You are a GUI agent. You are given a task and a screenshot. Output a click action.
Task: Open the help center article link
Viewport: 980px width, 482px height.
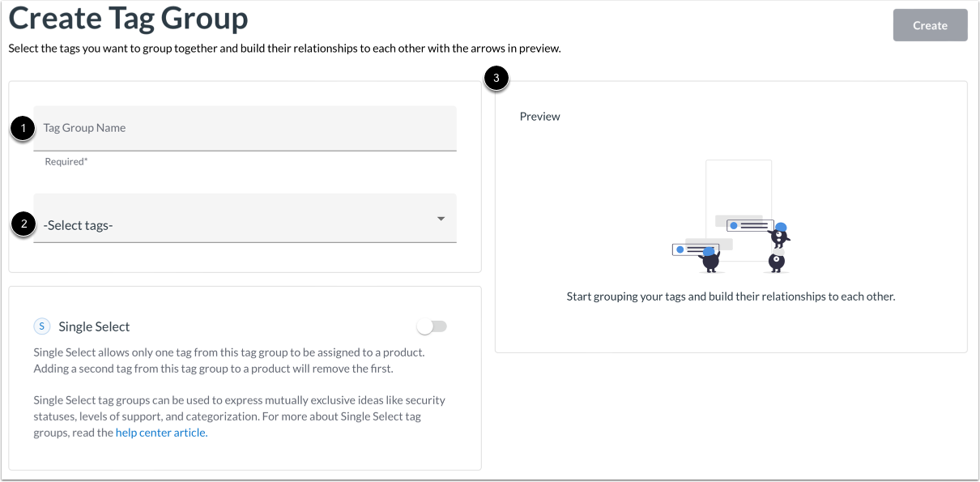point(160,432)
